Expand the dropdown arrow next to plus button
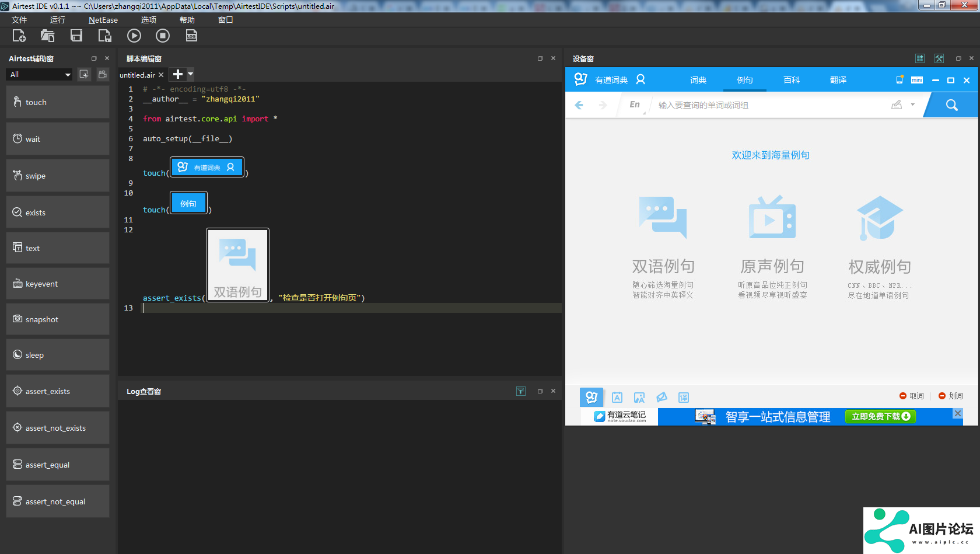The width and height of the screenshot is (980, 554). 190,74
